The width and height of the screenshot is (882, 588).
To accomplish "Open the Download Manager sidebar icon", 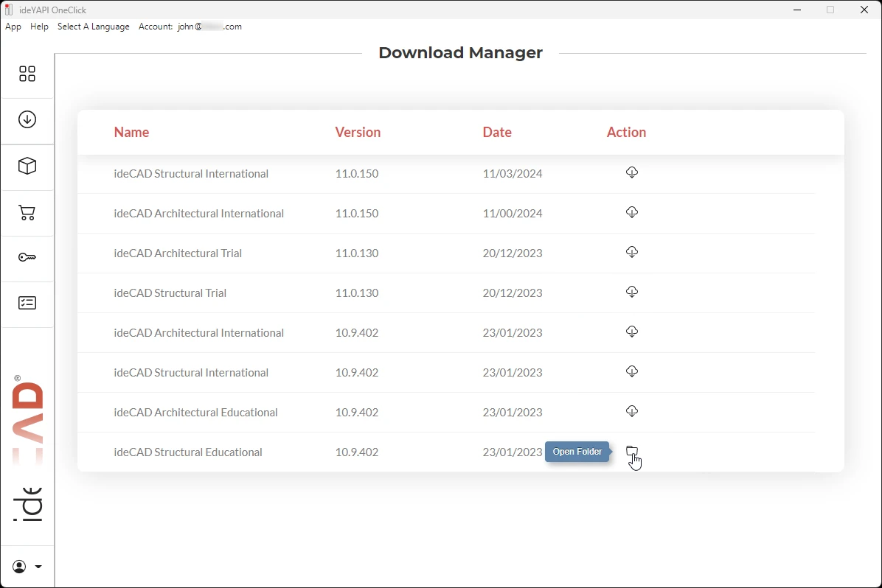I will 27,119.
